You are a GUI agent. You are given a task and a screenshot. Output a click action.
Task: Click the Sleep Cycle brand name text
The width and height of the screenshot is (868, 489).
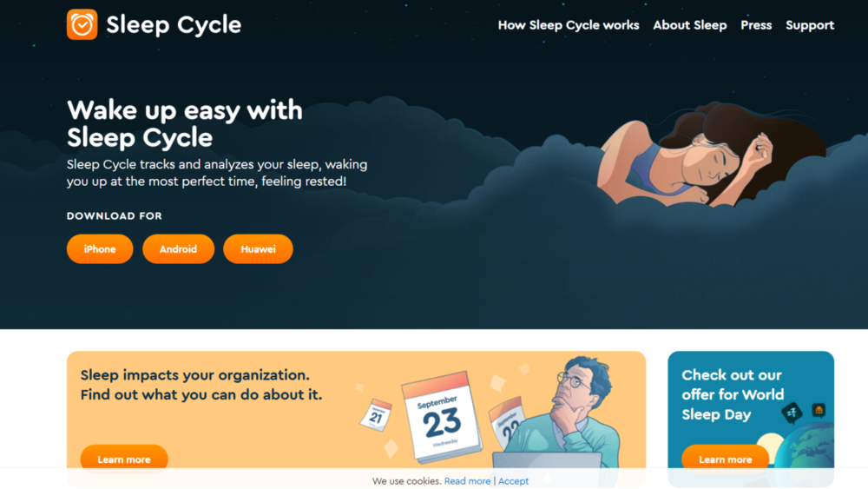(x=174, y=25)
